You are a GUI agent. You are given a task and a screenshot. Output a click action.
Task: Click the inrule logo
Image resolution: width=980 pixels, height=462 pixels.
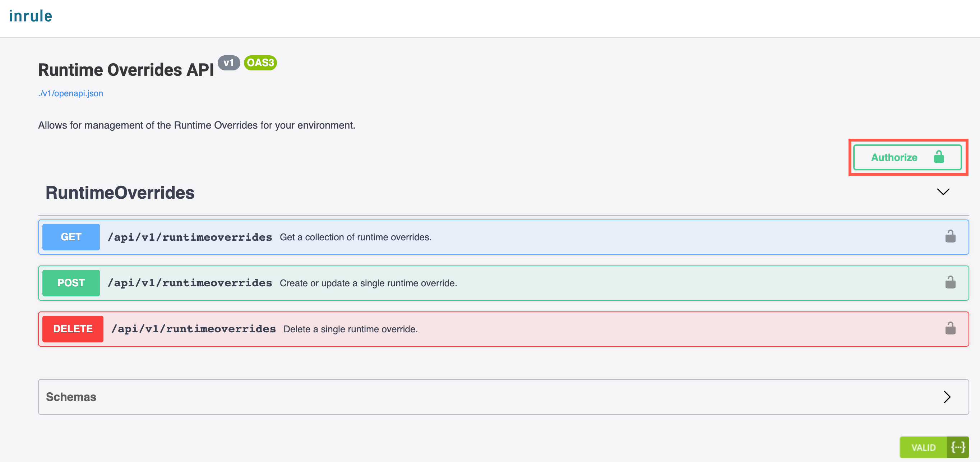(x=31, y=16)
